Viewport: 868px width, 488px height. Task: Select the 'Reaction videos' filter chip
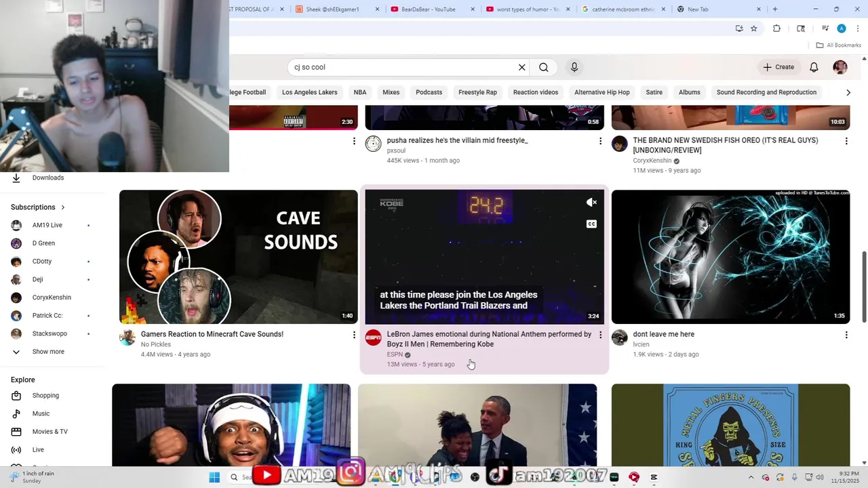[536, 92]
